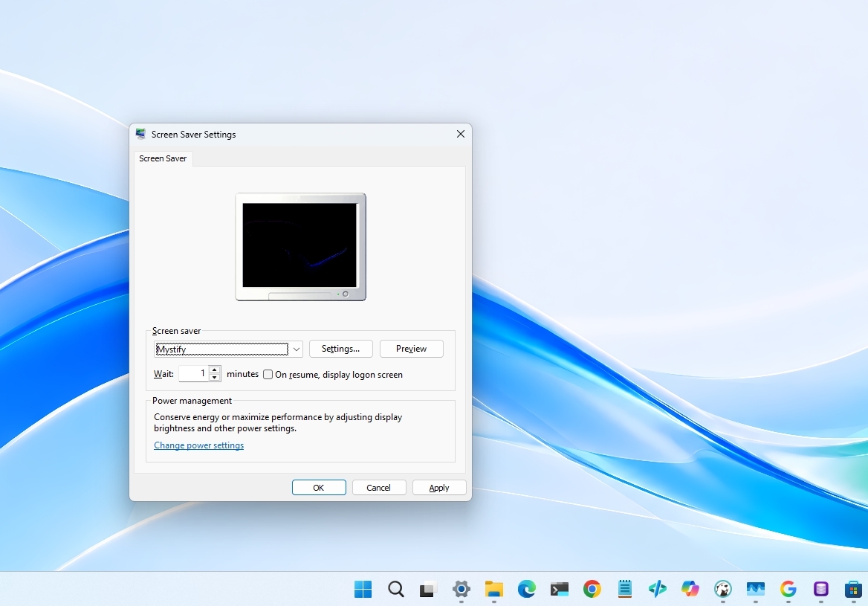
Task: Open Microsoft Copilot from the taskbar
Action: [690, 589]
